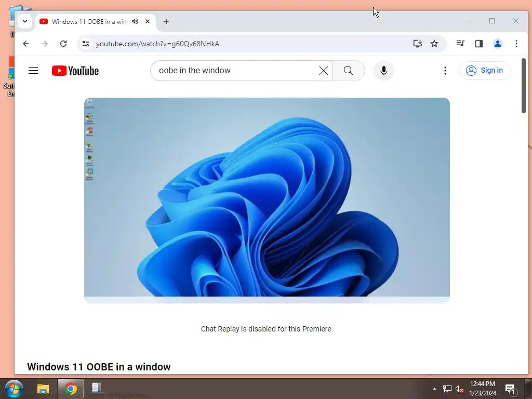Mute the tab via the speaker icon

click(135, 21)
